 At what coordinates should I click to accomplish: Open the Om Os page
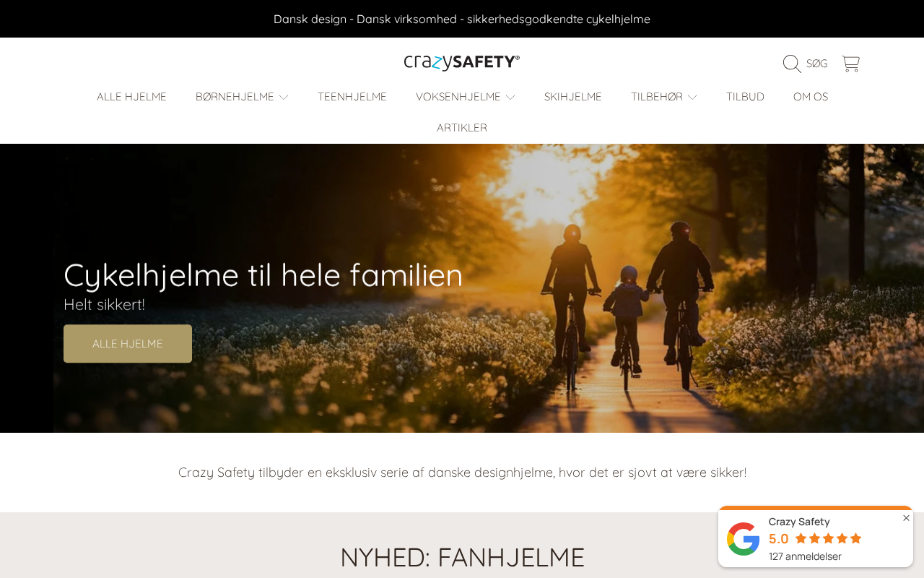coord(811,97)
